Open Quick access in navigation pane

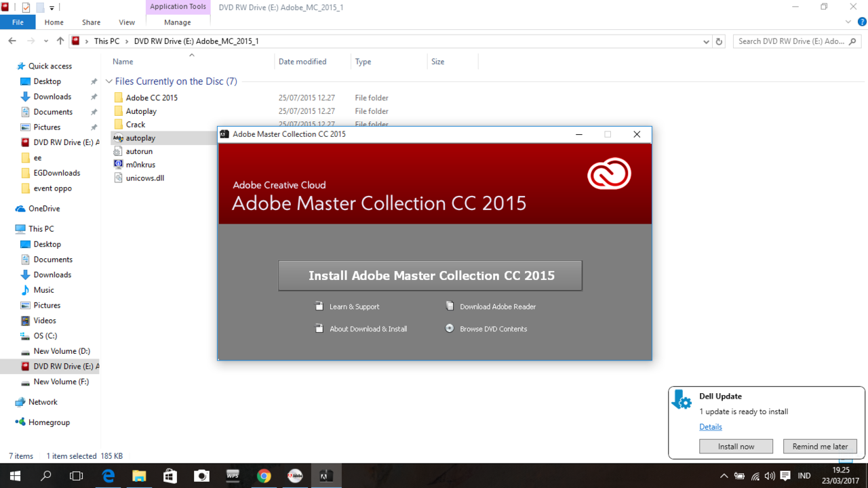coord(50,66)
